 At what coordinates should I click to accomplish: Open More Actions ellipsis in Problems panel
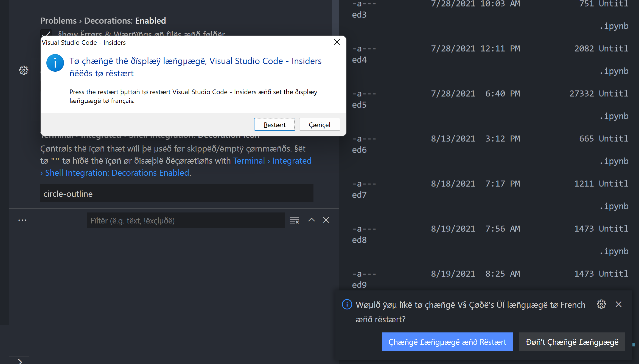[22, 220]
